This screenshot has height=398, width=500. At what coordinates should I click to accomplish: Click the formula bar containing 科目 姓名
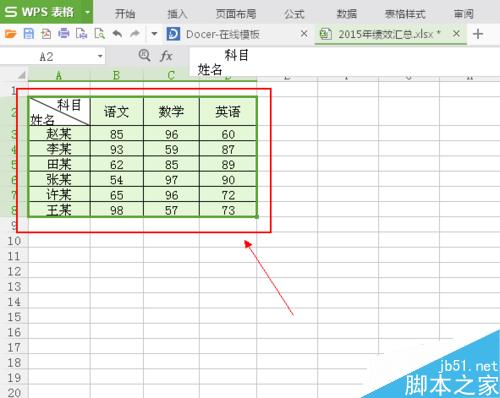(x=345, y=62)
